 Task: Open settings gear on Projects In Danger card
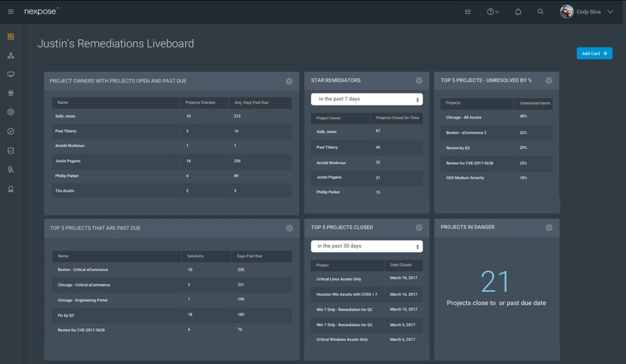click(x=549, y=228)
